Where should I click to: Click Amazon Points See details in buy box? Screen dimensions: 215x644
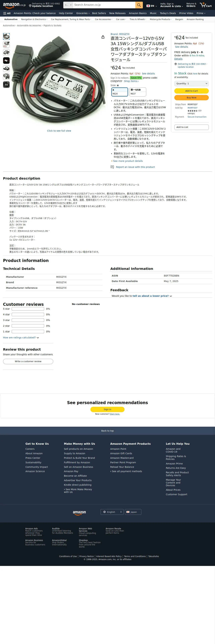pos(181,47)
